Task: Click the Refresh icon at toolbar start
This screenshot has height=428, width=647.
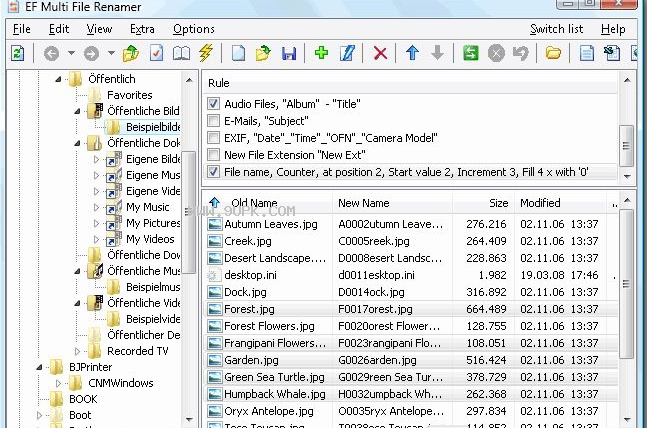Action: click(18, 53)
